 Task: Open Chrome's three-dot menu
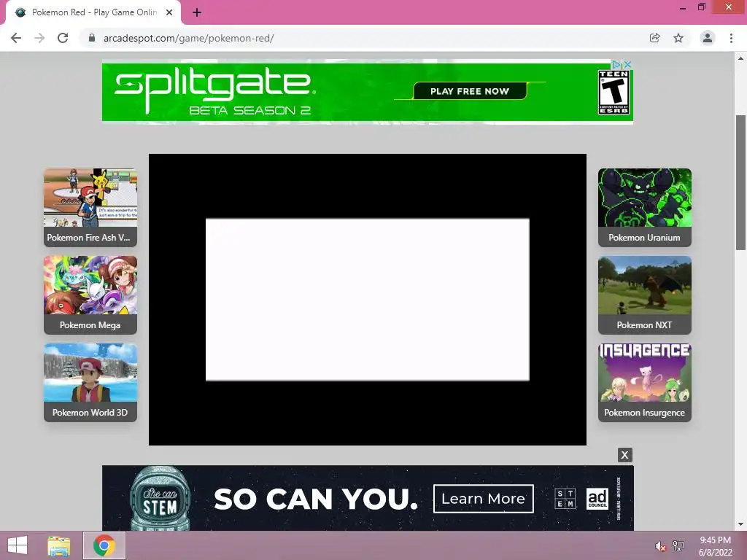click(731, 38)
